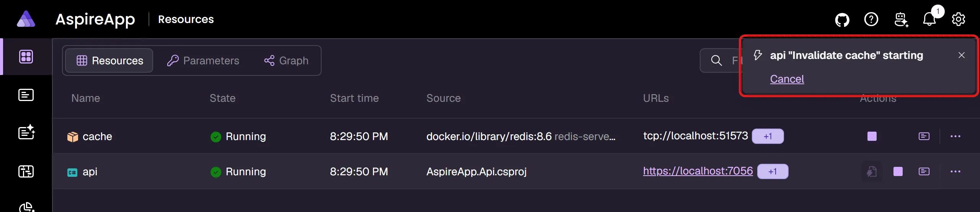This screenshot has width=980, height=212.
Task: Open the GitHub repository icon
Action: (x=842, y=20)
